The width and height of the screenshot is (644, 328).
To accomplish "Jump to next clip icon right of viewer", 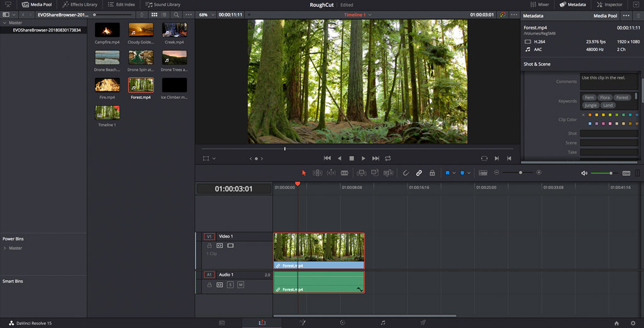I will coord(497,158).
